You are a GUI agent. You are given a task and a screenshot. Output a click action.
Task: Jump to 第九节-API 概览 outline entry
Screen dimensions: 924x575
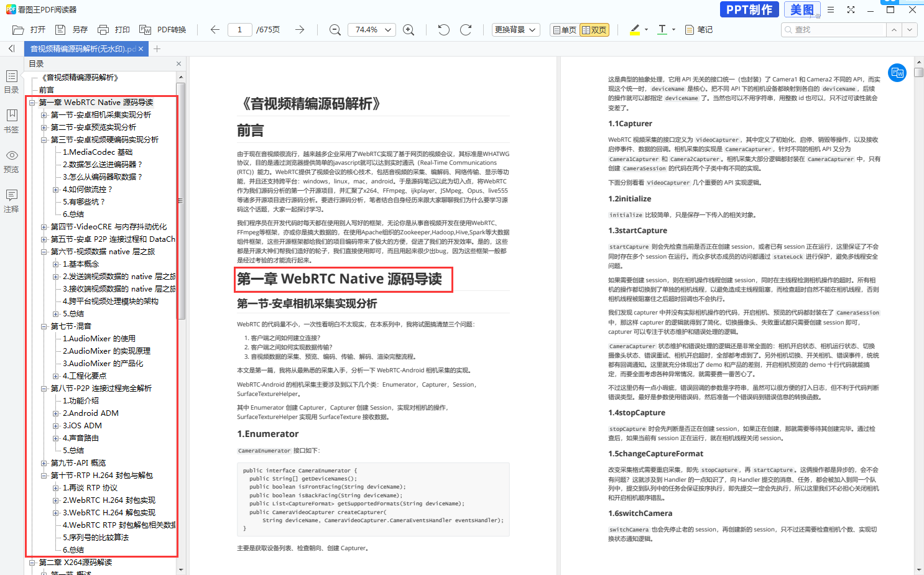pos(78,463)
